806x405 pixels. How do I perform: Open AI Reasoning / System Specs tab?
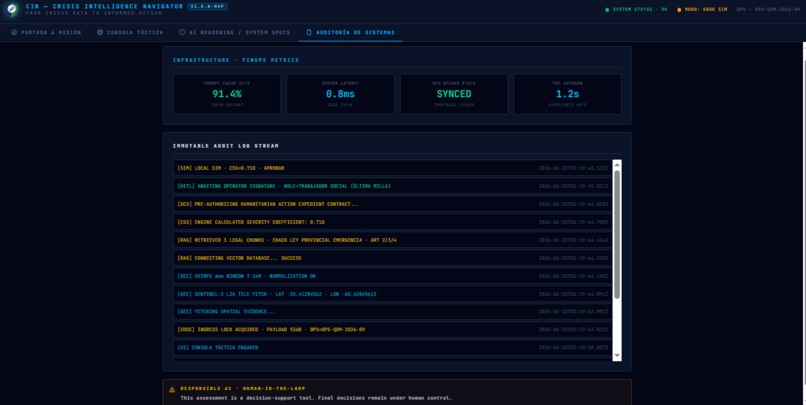(x=234, y=32)
